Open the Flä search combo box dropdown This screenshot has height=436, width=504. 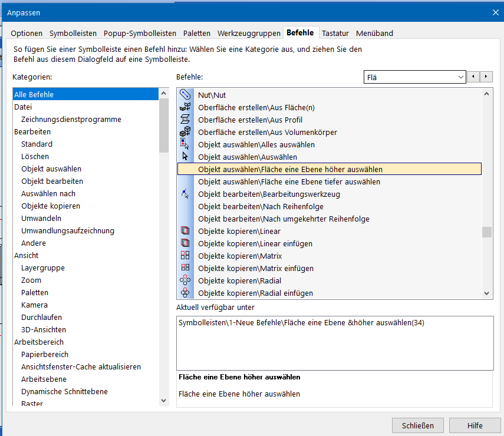(x=460, y=77)
